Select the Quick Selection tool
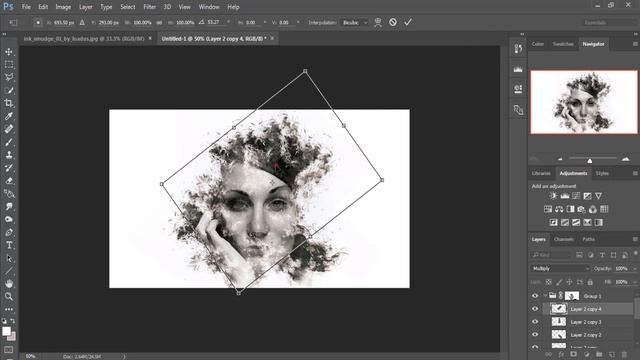Viewport: 640px width, 360px height. 9,90
